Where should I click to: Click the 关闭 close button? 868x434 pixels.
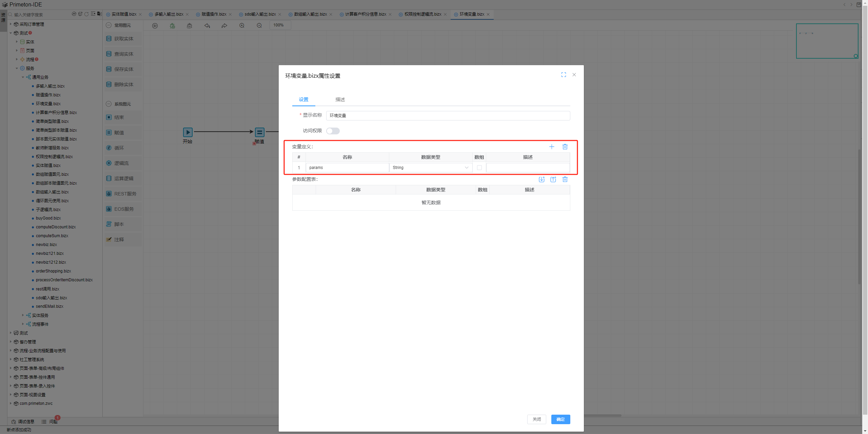(536, 419)
